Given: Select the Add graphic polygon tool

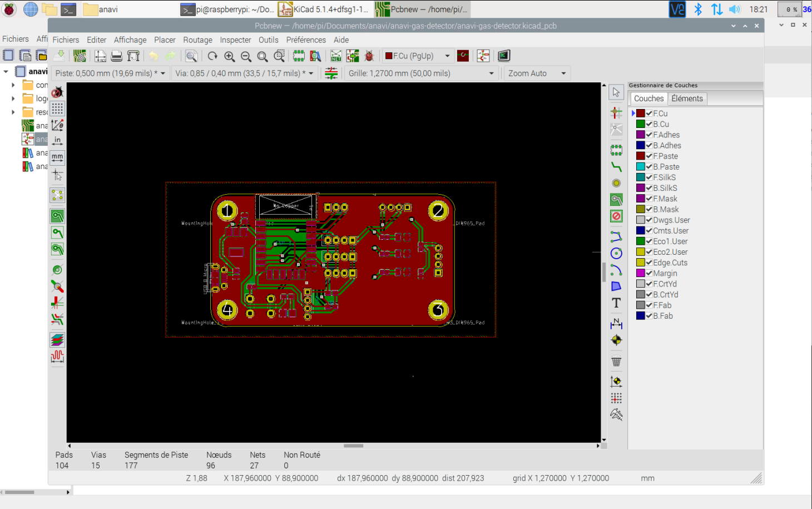Looking at the screenshot, I should [x=616, y=286].
